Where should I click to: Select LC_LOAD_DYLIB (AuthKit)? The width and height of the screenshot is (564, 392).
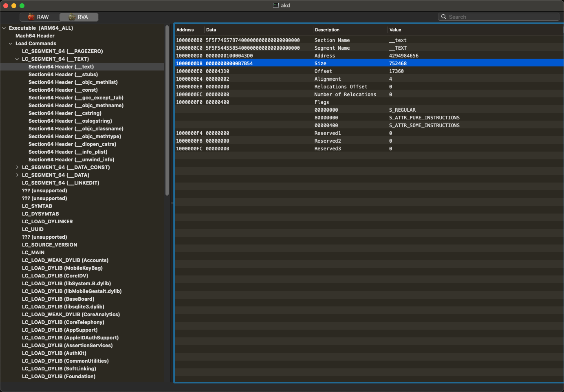(54, 353)
